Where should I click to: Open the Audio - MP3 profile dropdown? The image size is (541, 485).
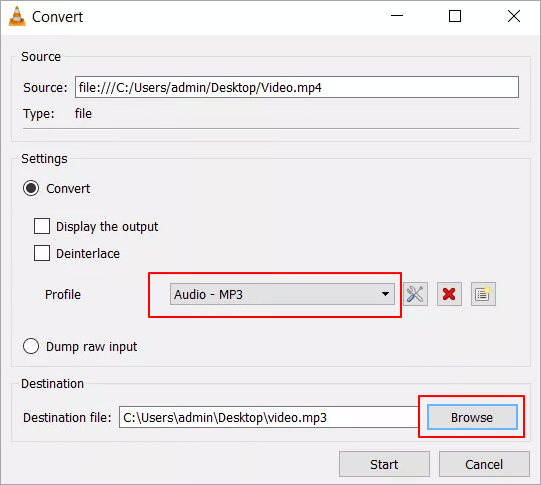[282, 294]
